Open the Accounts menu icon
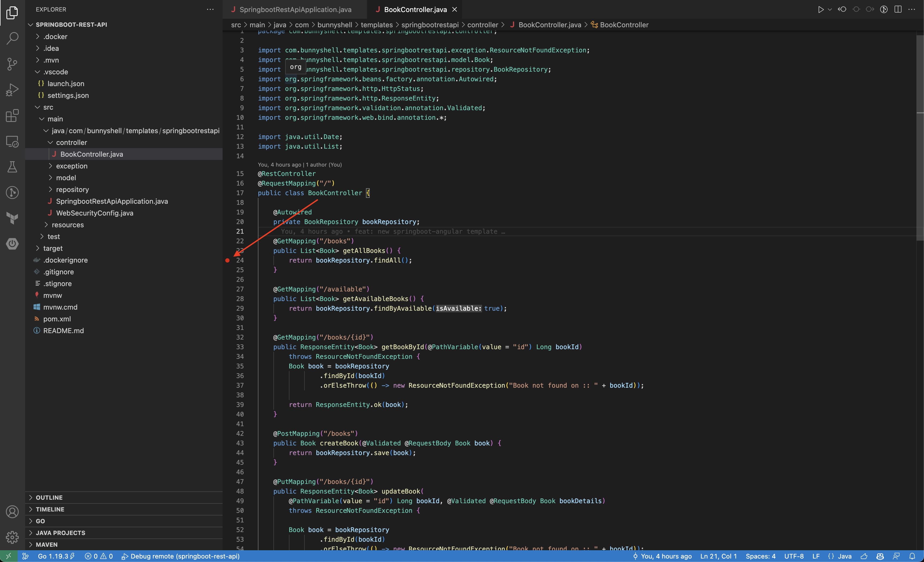924x562 pixels. tap(12, 512)
